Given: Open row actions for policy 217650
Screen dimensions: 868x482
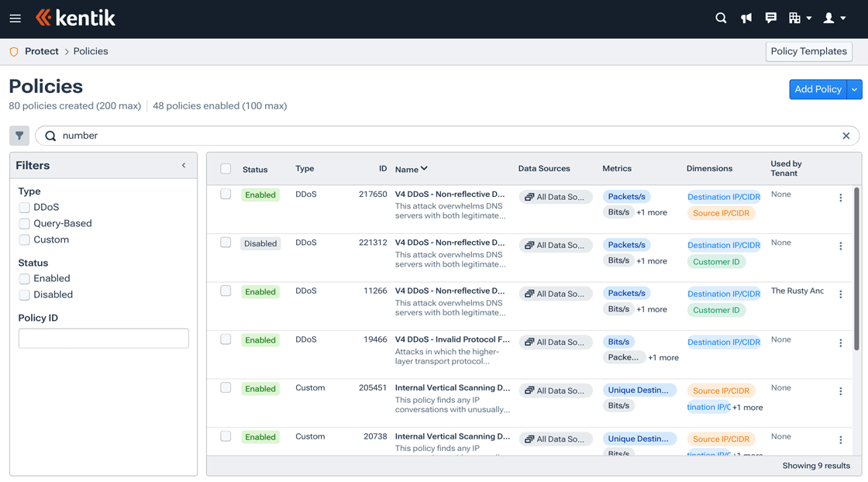Looking at the screenshot, I should [x=840, y=198].
